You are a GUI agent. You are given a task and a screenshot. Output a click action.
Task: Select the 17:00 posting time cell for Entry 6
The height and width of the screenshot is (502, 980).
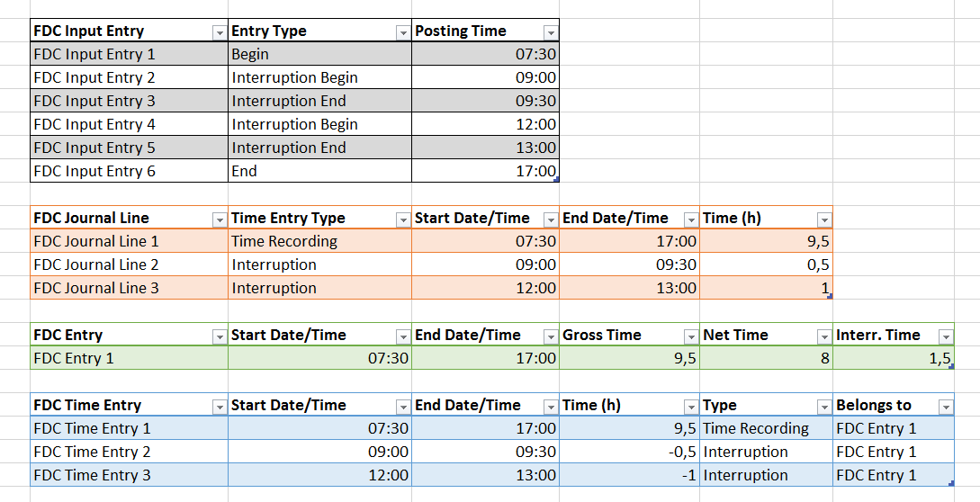485,171
